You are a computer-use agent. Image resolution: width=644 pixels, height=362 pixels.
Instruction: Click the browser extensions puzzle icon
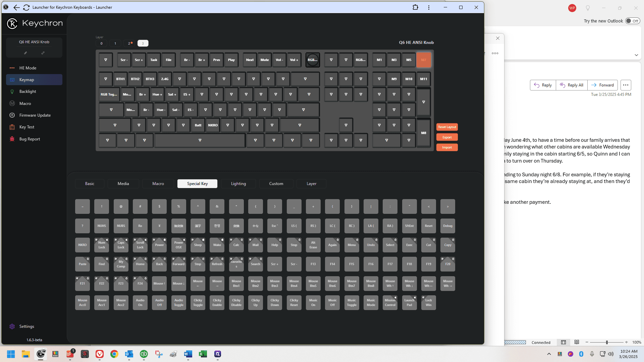point(415,7)
